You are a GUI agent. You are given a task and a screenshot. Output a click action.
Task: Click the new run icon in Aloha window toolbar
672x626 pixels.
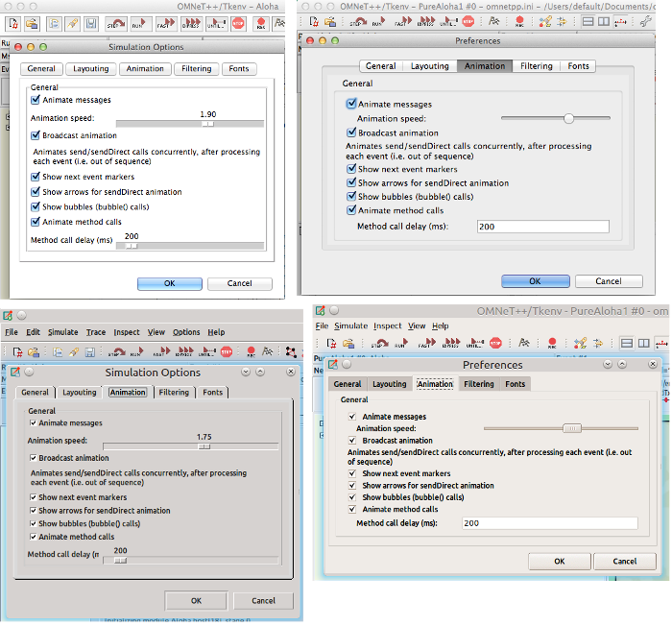(12, 23)
